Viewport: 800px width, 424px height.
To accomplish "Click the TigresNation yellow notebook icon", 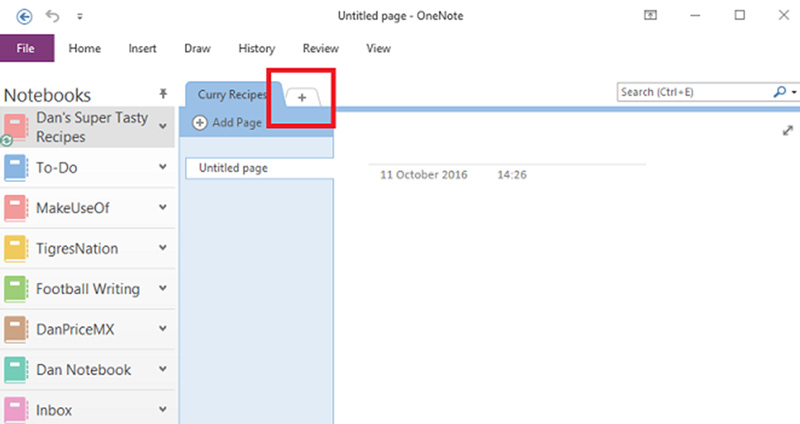I will coord(15,248).
